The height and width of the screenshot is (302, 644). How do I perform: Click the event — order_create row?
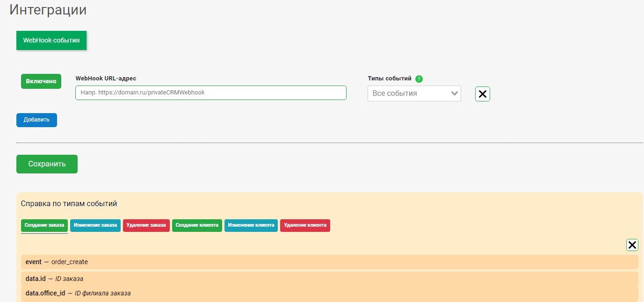click(x=329, y=262)
